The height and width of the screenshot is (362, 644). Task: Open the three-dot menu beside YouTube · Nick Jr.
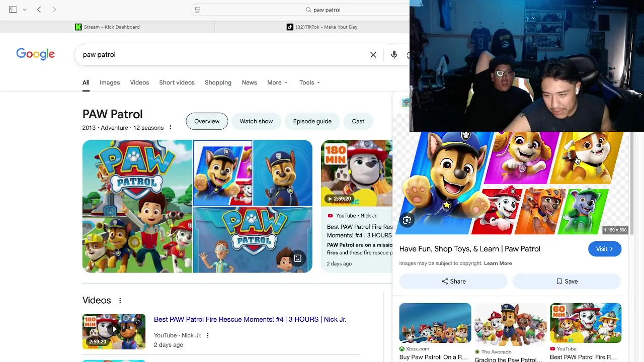click(x=207, y=335)
